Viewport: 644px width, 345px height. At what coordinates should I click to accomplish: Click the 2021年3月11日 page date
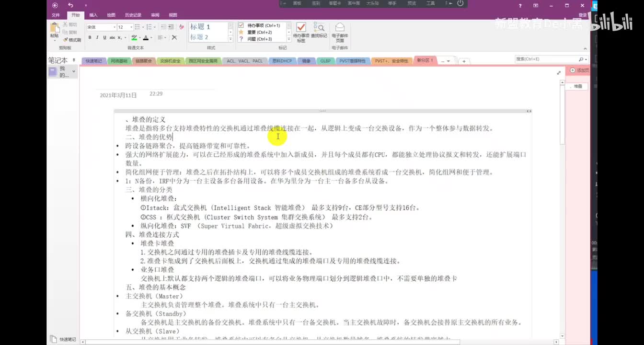point(118,95)
